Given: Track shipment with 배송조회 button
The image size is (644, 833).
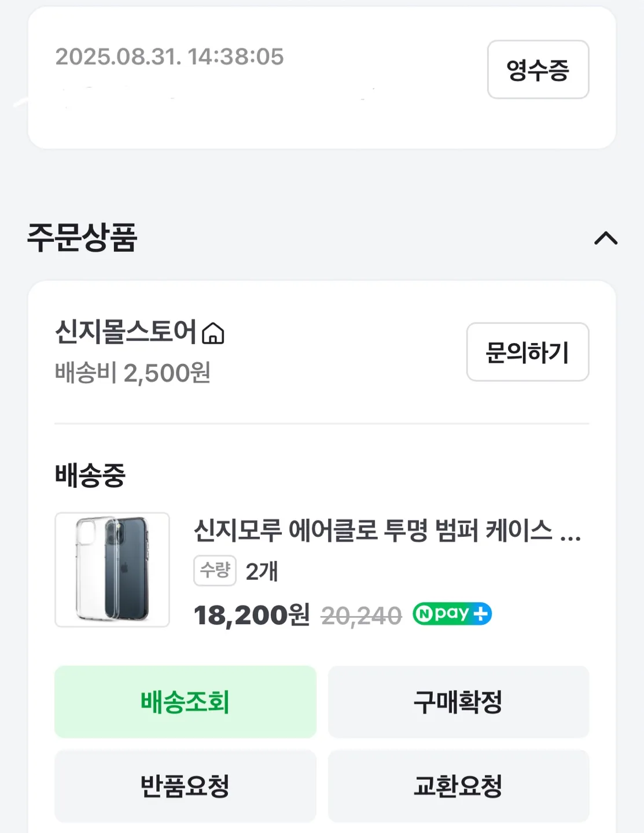Looking at the screenshot, I should point(185,702).
